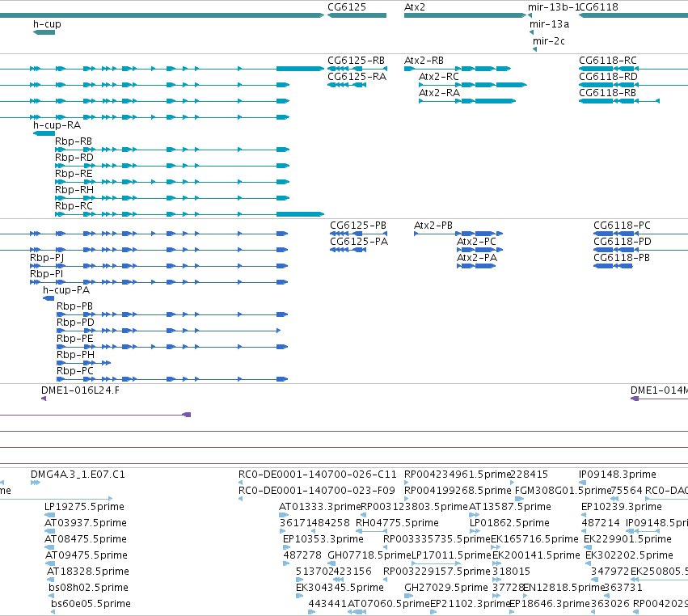Click the Rbp-PH protein label
688x616 pixels.
[x=75, y=355]
